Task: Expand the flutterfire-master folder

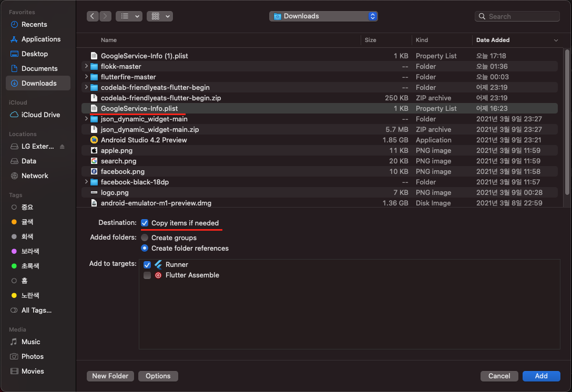Action: coord(86,77)
